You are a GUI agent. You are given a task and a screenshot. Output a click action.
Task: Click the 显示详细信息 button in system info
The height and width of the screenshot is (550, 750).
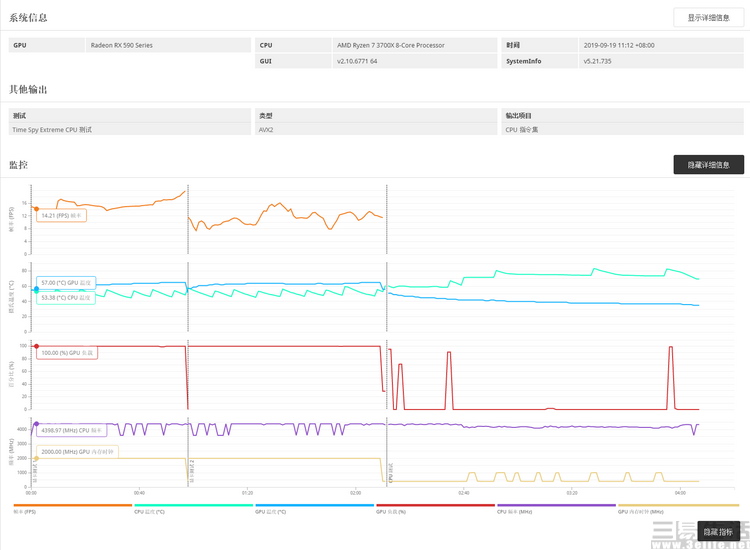pyautogui.click(x=708, y=18)
